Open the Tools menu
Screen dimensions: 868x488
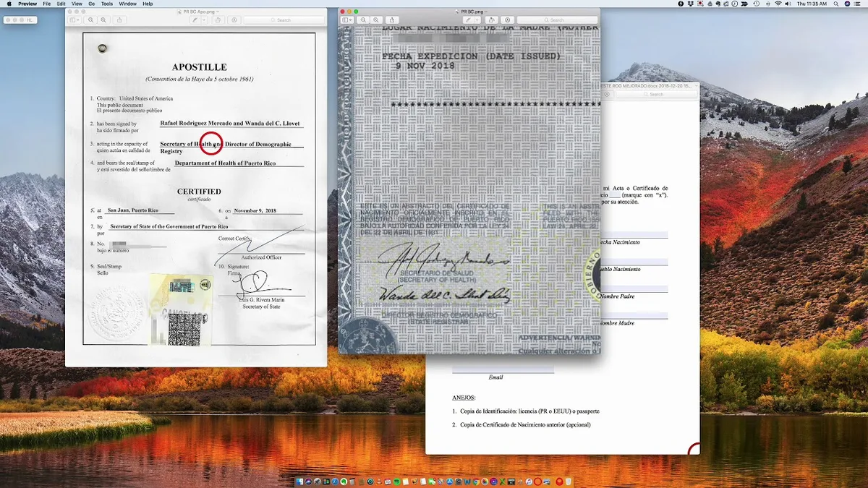pyautogui.click(x=107, y=4)
